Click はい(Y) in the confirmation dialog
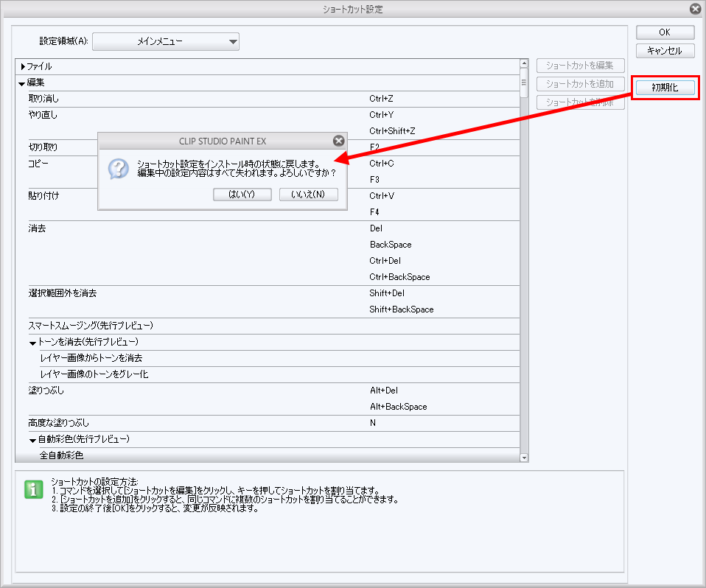This screenshot has height=588, width=706. (x=242, y=195)
